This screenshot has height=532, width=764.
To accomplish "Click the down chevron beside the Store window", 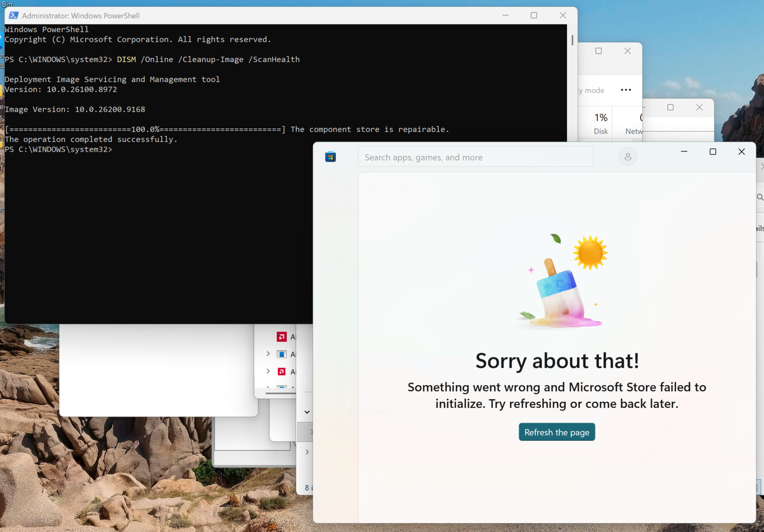I will [x=307, y=412].
